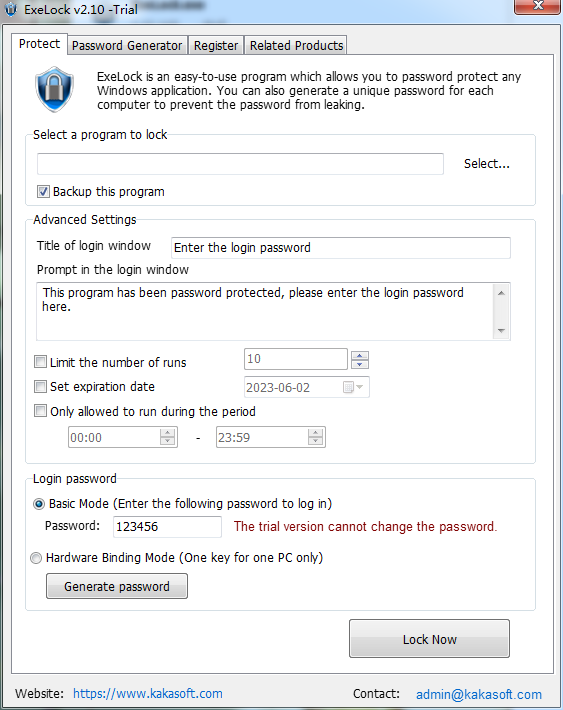Image resolution: width=563 pixels, height=710 pixels.
Task: Open the Related Products tab
Action: point(296,45)
